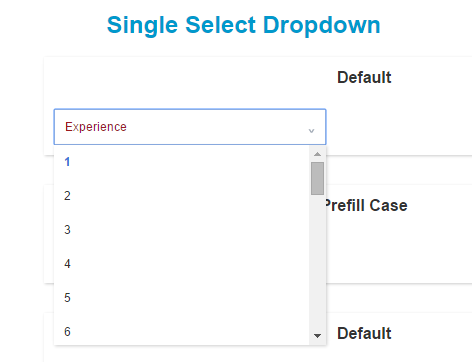Click empty area of top Default card
Image resolution: width=472 pixels, height=362 pixels.
[400, 127]
